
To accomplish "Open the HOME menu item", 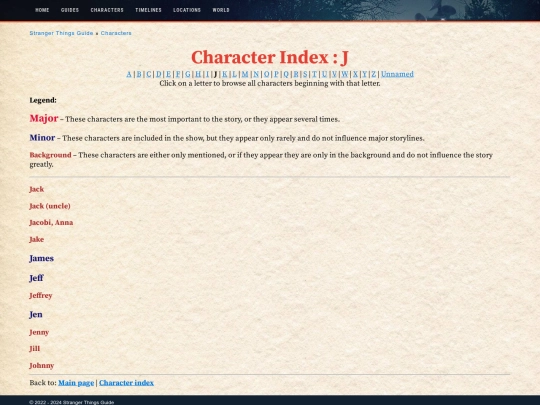I will coord(42,10).
